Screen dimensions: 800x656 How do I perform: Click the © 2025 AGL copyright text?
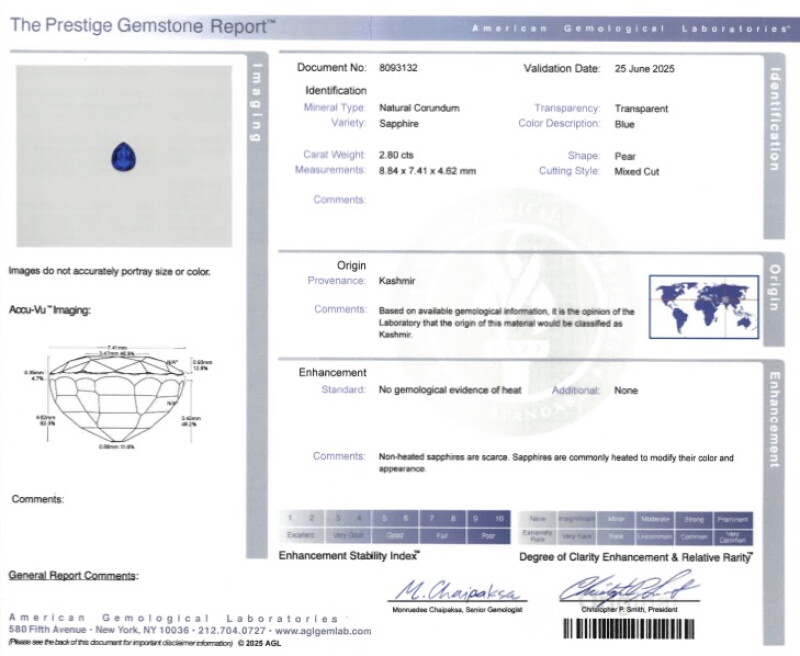point(259,643)
